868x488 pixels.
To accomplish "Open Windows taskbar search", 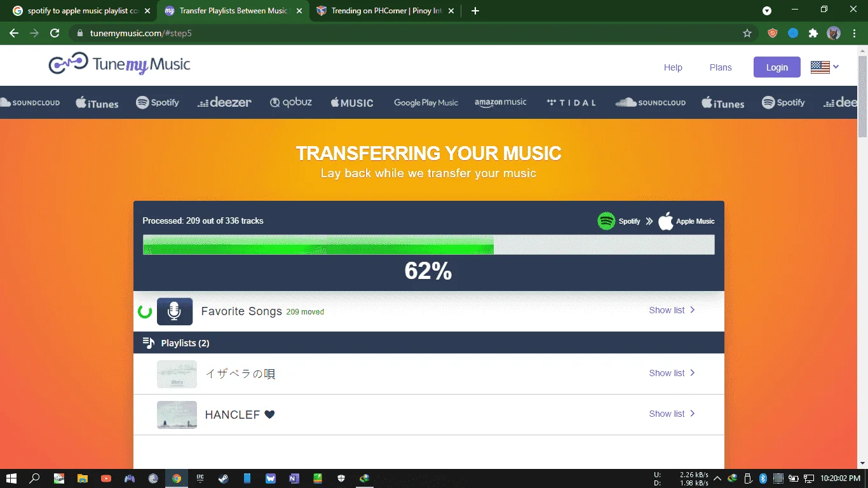I will pyautogui.click(x=35, y=478).
